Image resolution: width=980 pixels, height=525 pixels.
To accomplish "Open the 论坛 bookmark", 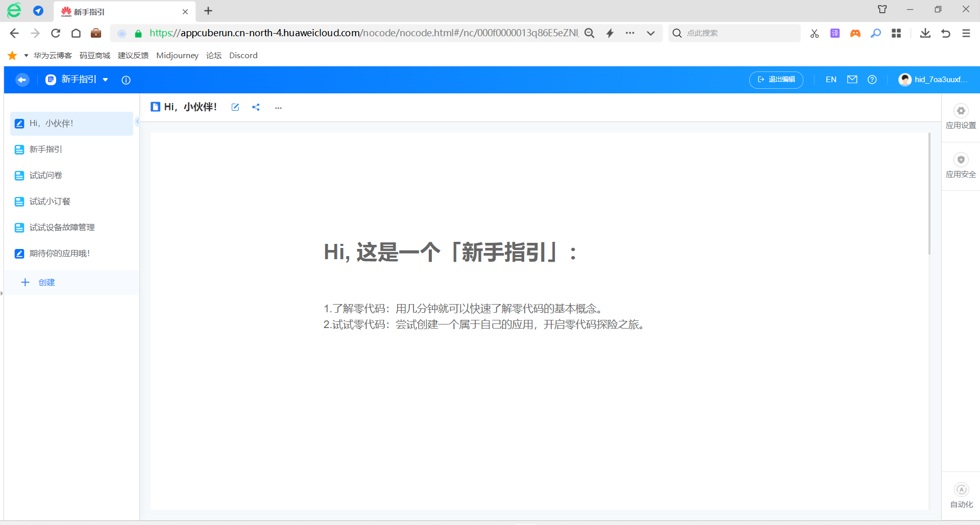I will 214,56.
